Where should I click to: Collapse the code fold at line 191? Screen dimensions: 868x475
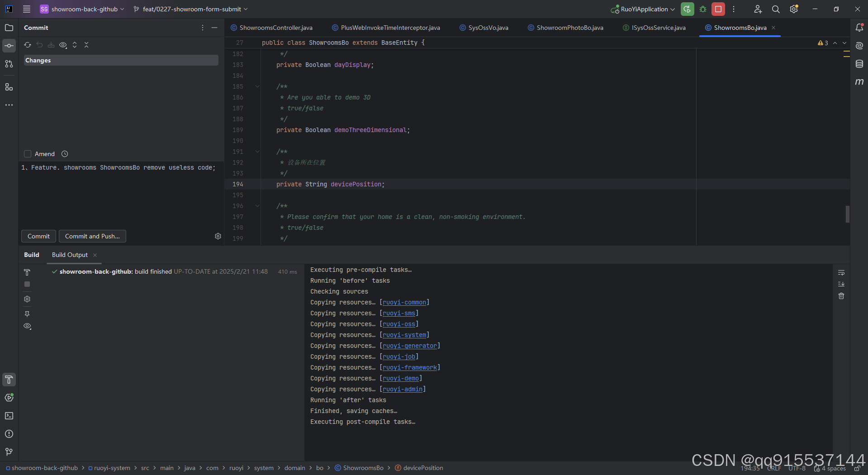coord(257,152)
